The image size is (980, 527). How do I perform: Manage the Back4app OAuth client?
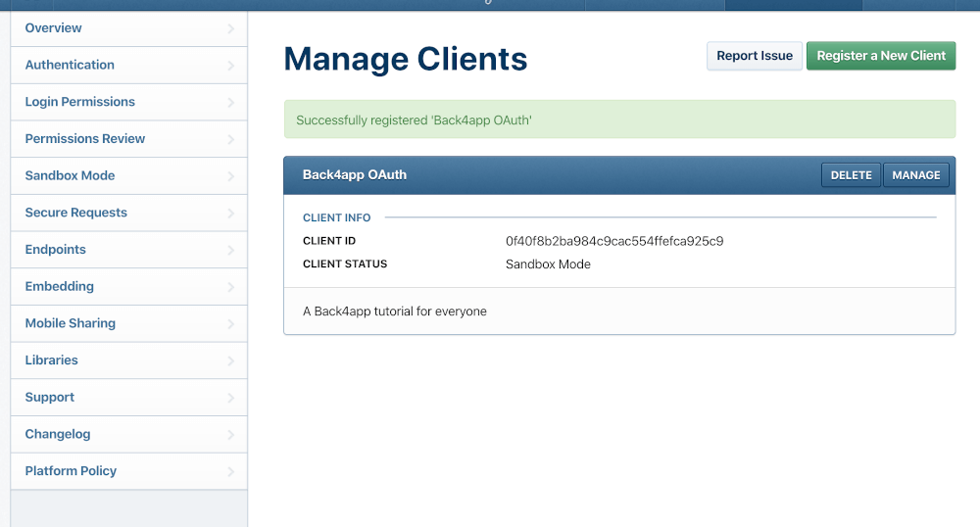(915, 175)
